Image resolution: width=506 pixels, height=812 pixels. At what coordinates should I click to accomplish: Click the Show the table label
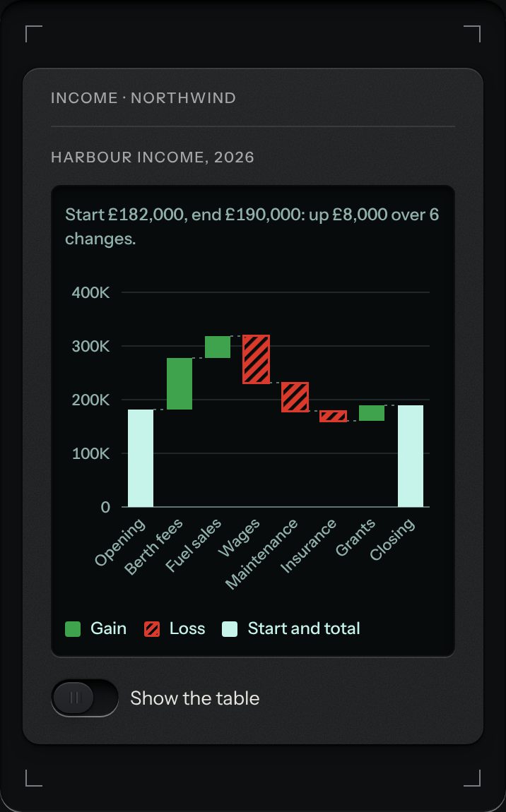(x=194, y=698)
